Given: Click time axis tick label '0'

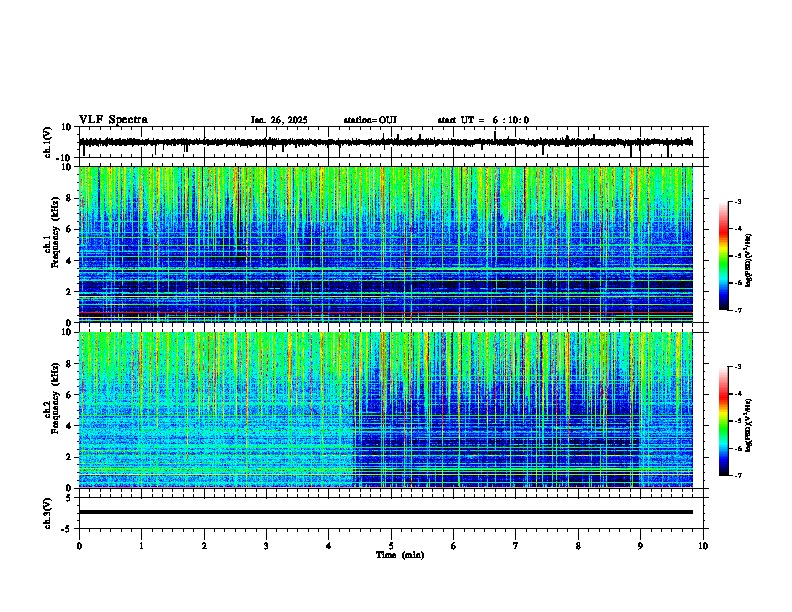Looking at the screenshot, I should (79, 546).
